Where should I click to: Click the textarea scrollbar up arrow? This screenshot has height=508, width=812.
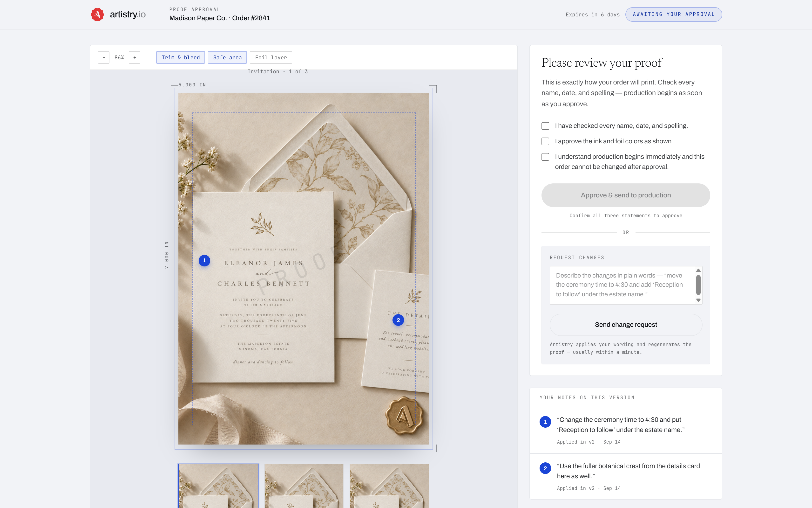click(x=698, y=271)
